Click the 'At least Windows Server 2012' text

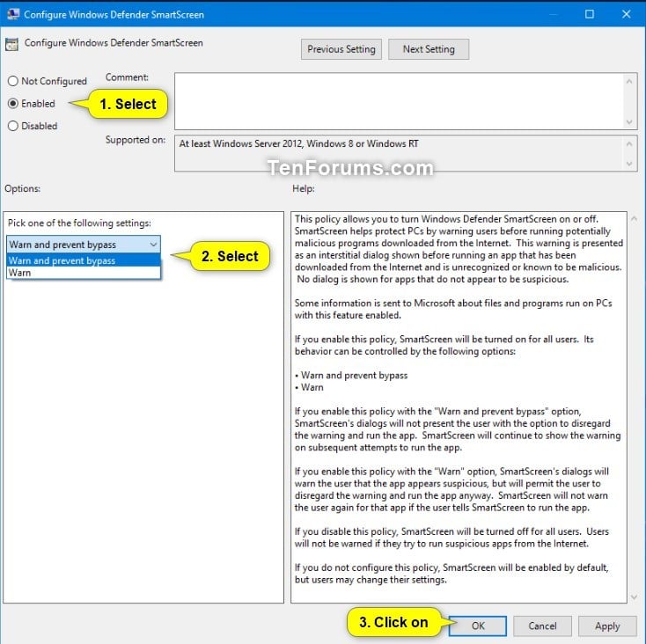point(298,143)
